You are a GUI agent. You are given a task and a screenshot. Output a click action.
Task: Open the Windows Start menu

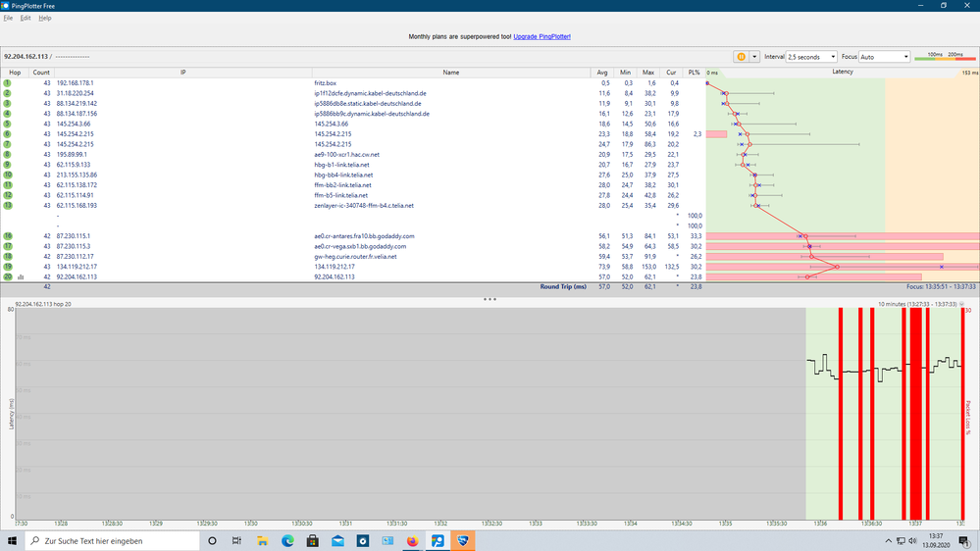coord(12,541)
